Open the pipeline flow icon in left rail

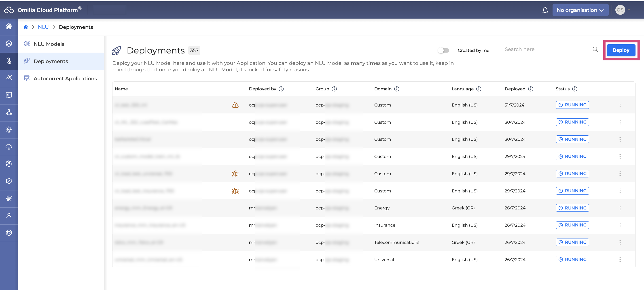[9, 198]
